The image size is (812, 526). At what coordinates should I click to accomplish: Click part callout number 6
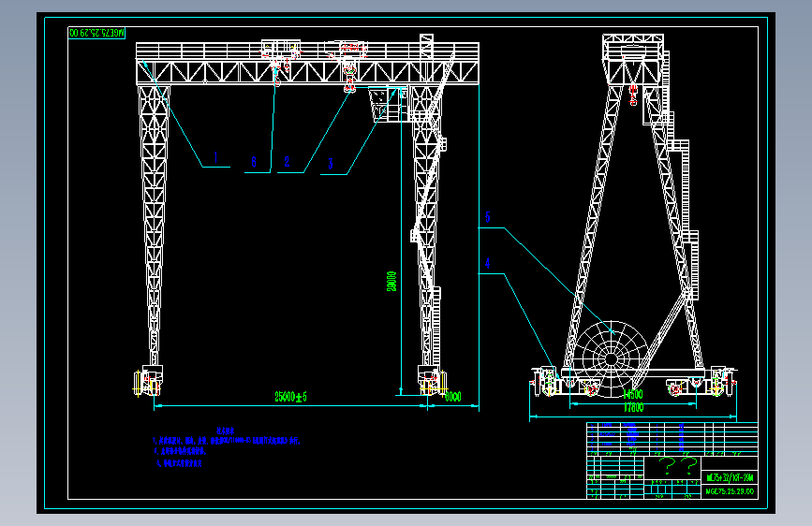[x=254, y=162]
